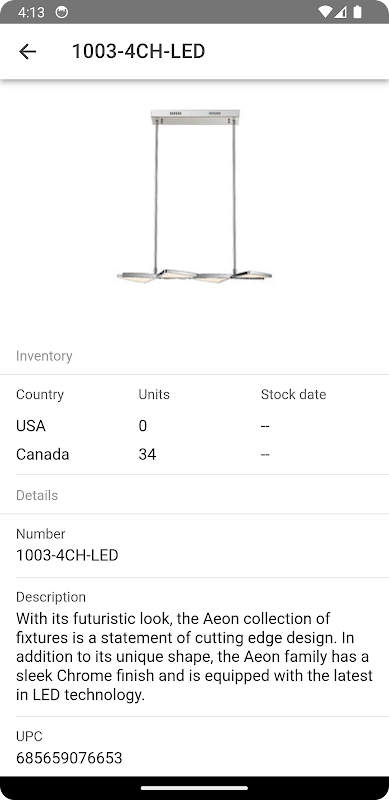This screenshot has width=389, height=800.
Task: Tap the Country column header
Action: [x=40, y=394]
